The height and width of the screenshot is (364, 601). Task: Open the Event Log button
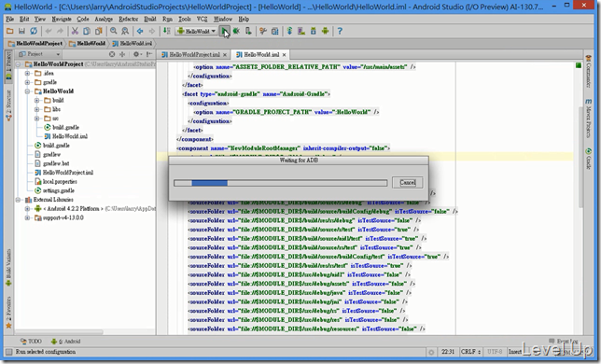563,341
